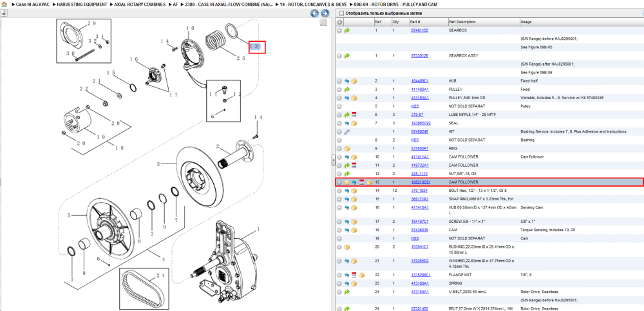Click the package icon in the SPRING 413160A1 row

(x=354, y=283)
